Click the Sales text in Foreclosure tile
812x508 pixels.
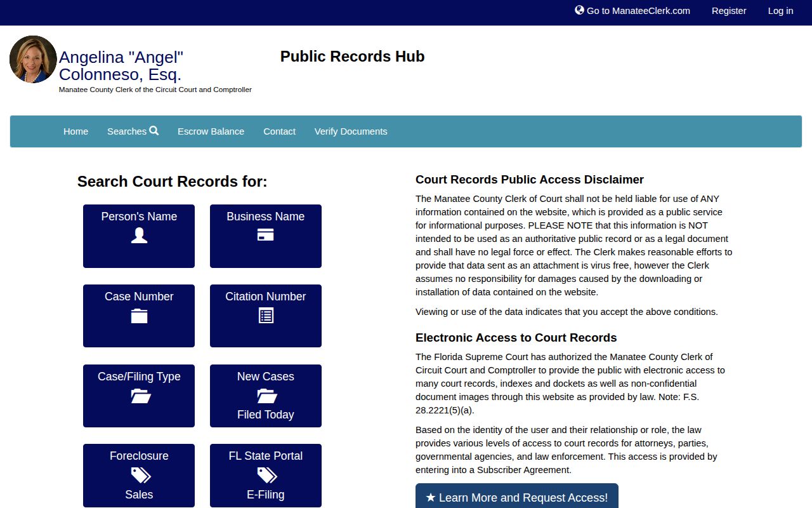coord(139,495)
